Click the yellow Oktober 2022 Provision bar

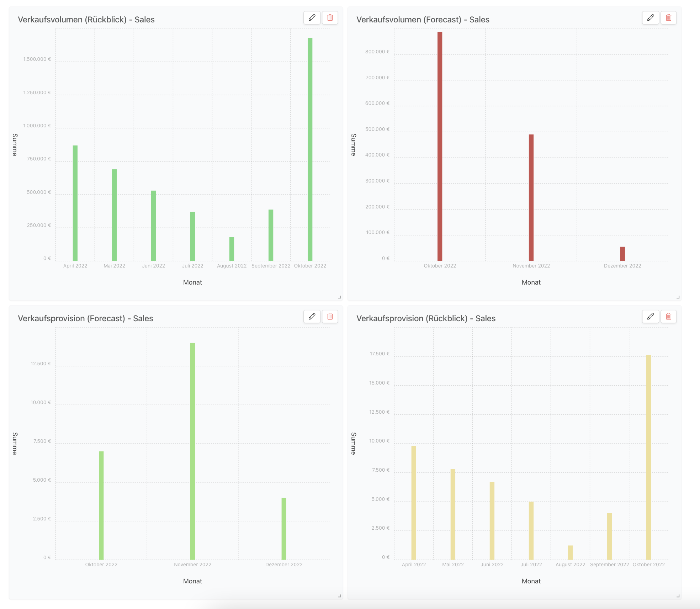pos(649,457)
